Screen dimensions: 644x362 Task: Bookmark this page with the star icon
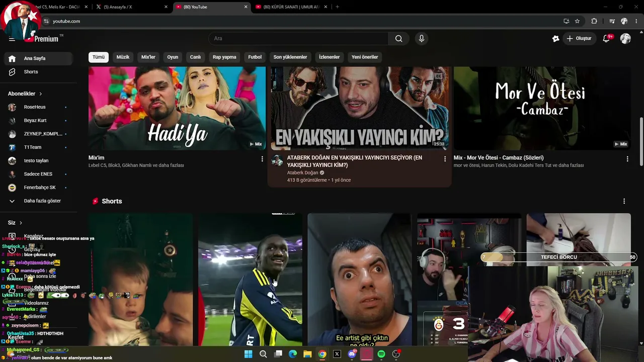[577, 21]
